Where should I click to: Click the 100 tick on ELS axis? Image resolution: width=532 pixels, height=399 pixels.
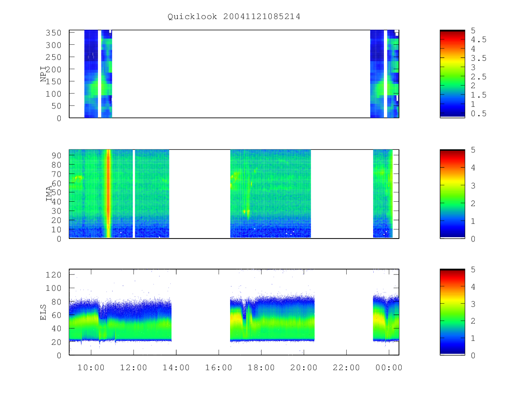click(54, 288)
